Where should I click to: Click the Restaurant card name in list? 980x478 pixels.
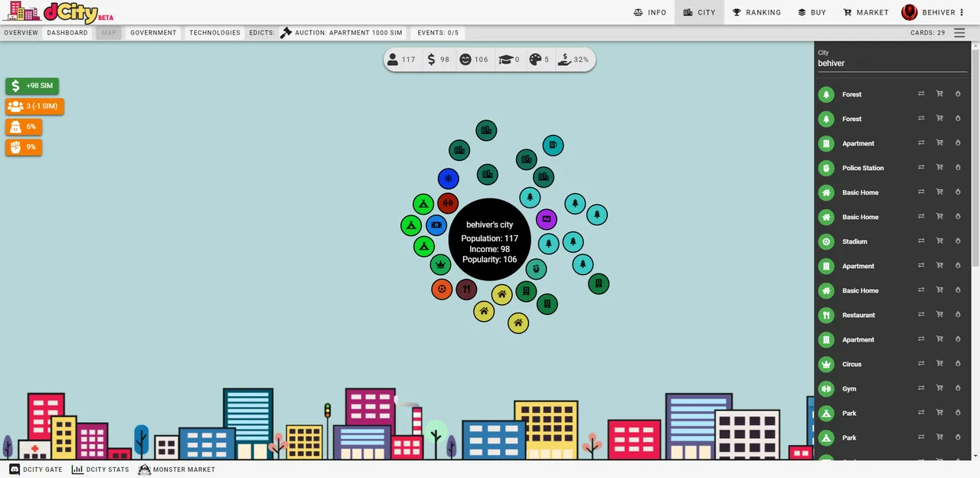pyautogui.click(x=858, y=315)
